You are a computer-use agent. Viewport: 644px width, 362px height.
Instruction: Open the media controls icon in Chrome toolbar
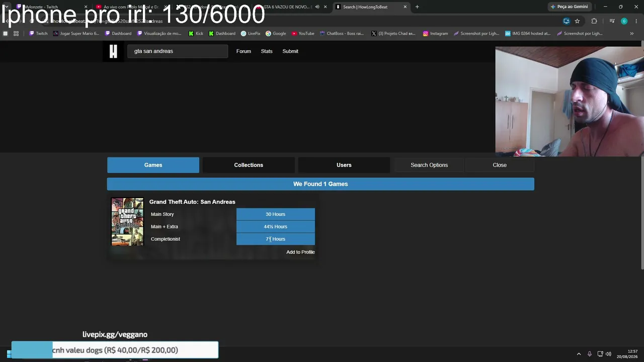coord(612,21)
